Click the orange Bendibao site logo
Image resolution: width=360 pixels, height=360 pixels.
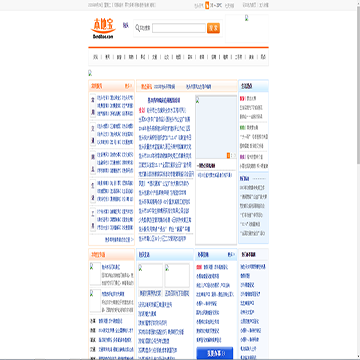tap(103, 28)
